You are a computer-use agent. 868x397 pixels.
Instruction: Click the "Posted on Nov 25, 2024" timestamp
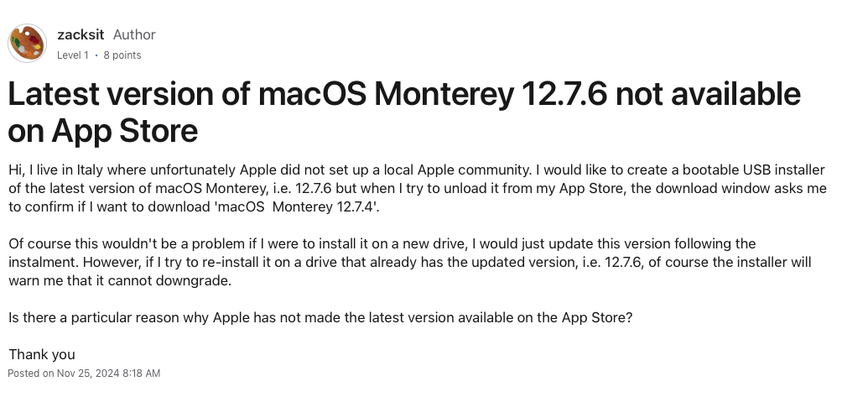coord(65,373)
